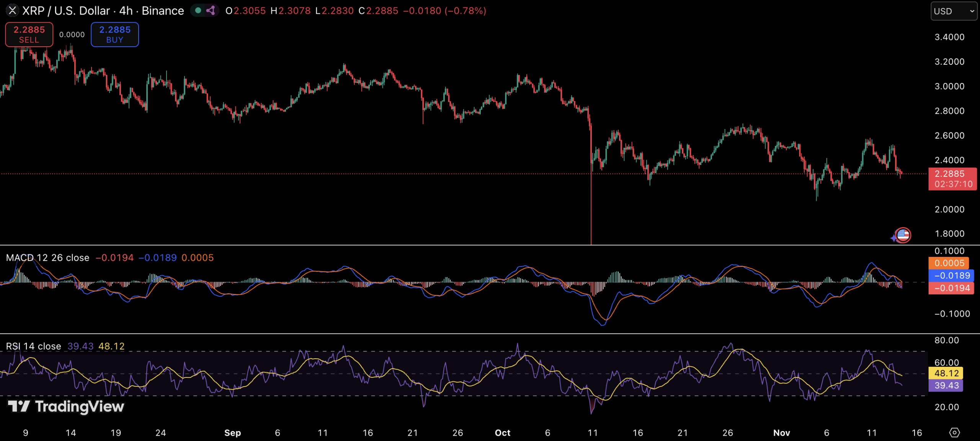Click the Oct marker on time axis

coord(502,433)
